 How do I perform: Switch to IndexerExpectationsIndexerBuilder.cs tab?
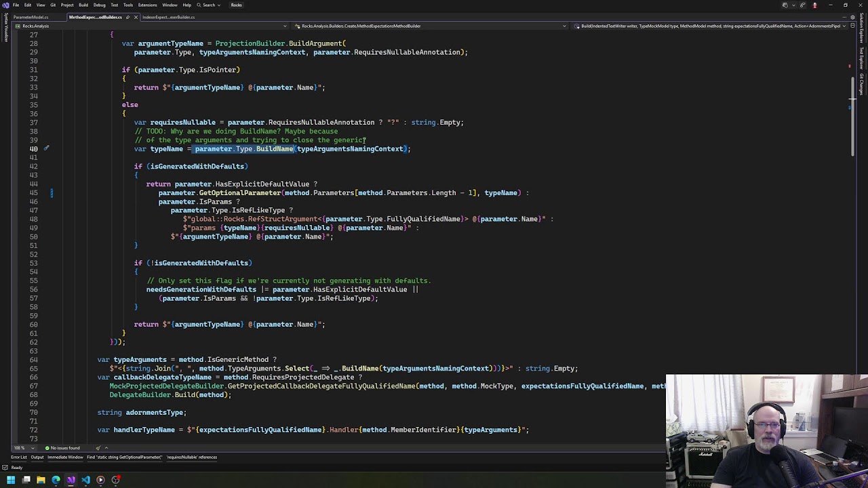pos(169,17)
